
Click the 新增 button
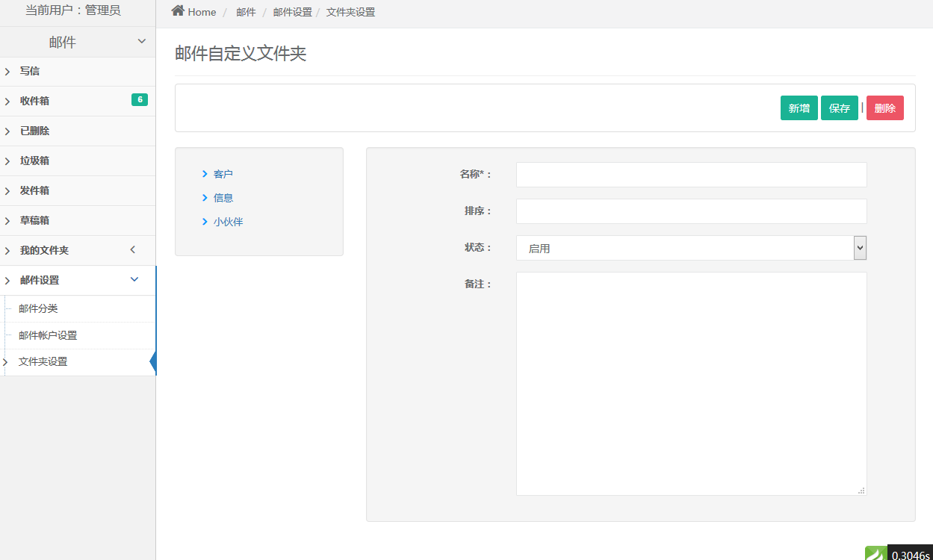799,108
